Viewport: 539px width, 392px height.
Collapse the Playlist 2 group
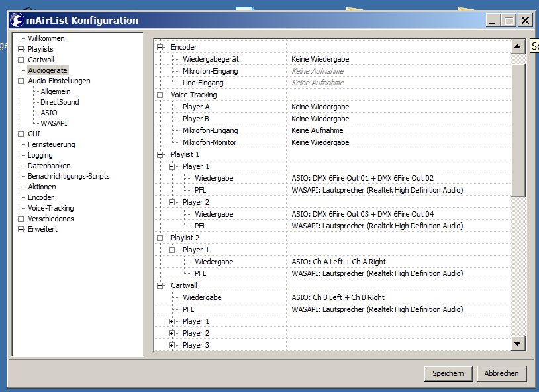coord(160,238)
